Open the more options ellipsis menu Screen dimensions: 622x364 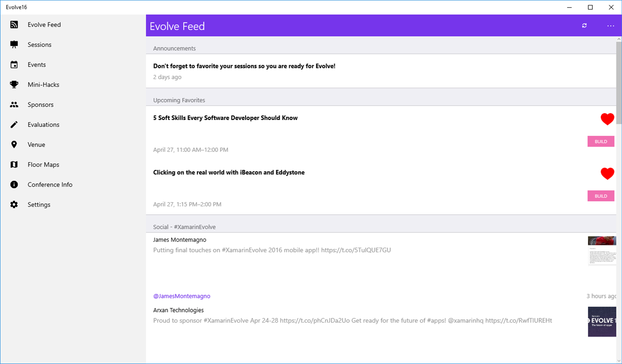coord(610,26)
